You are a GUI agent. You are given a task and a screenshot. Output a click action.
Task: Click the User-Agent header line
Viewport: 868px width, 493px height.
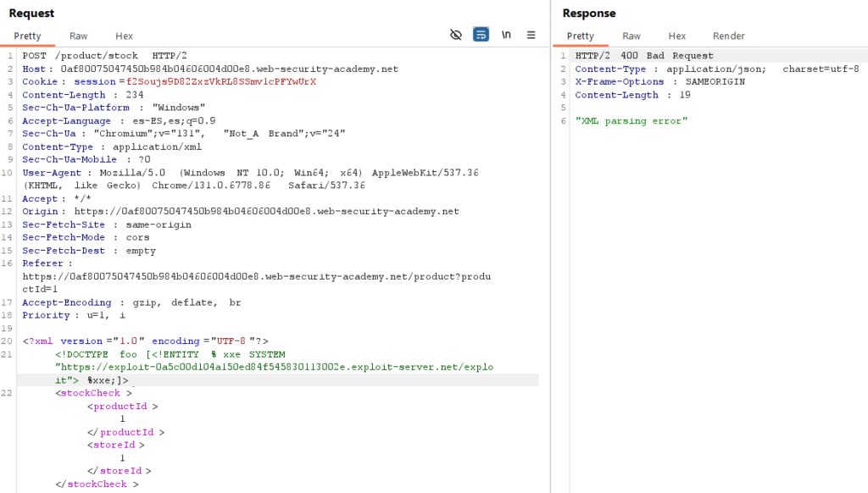click(x=250, y=180)
